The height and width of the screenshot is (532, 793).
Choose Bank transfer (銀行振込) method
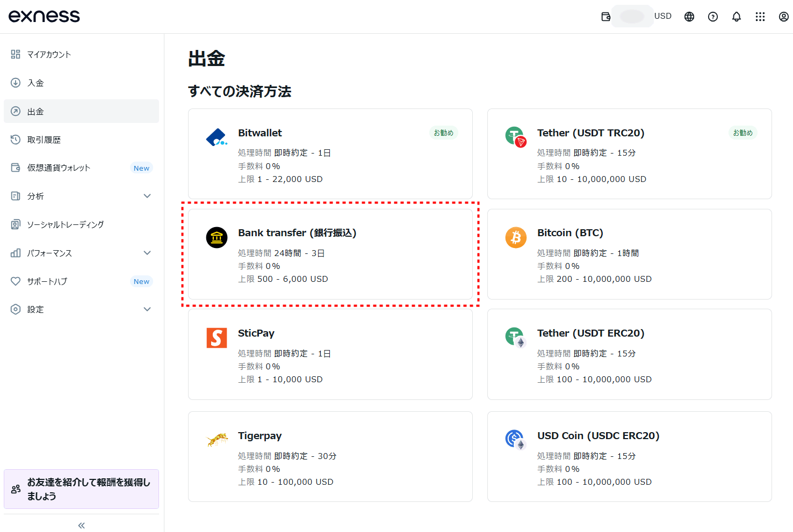[x=330, y=254]
